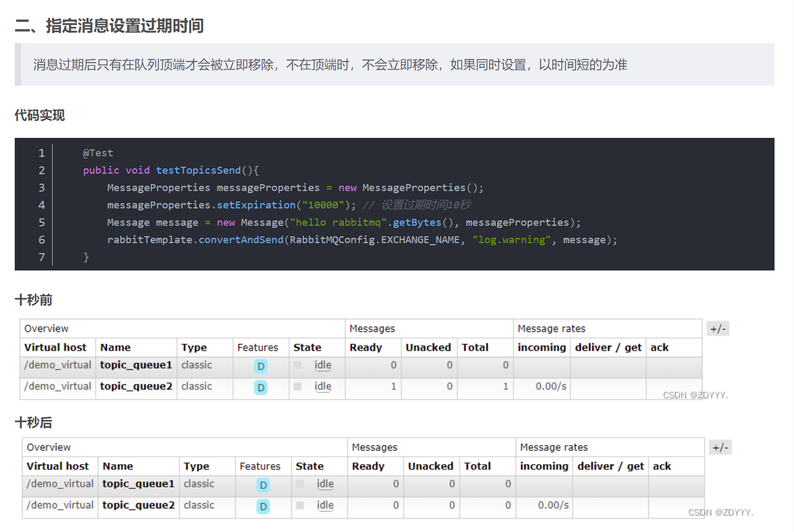Sort the 十秒前 table by the Name column
794x532 pixels.
point(115,347)
